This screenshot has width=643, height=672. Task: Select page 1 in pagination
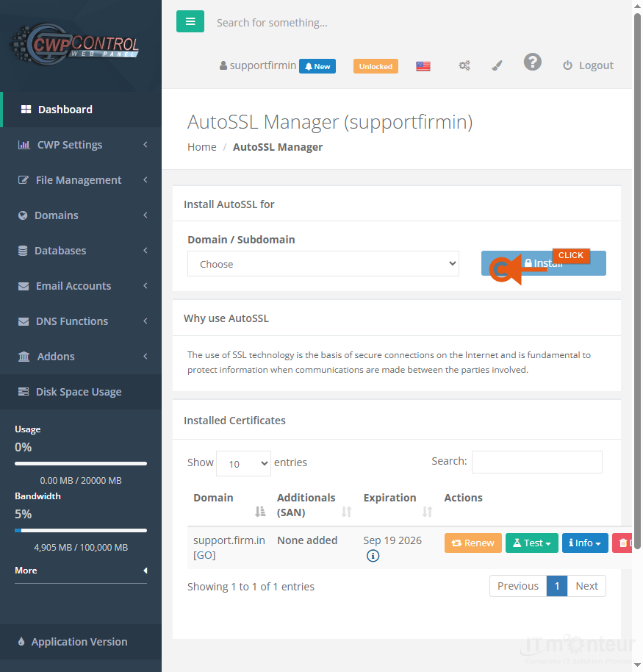[557, 586]
